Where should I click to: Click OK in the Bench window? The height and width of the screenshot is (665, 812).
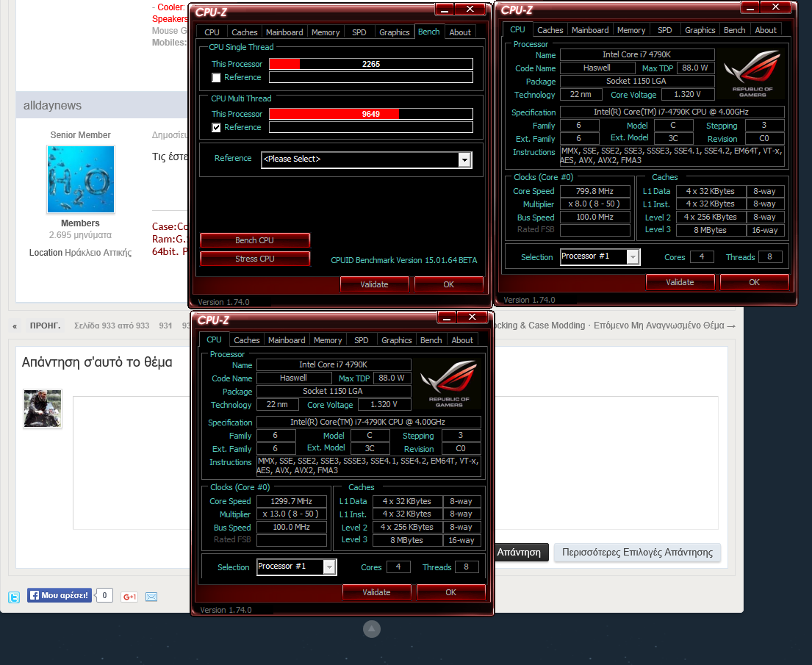[x=448, y=284]
